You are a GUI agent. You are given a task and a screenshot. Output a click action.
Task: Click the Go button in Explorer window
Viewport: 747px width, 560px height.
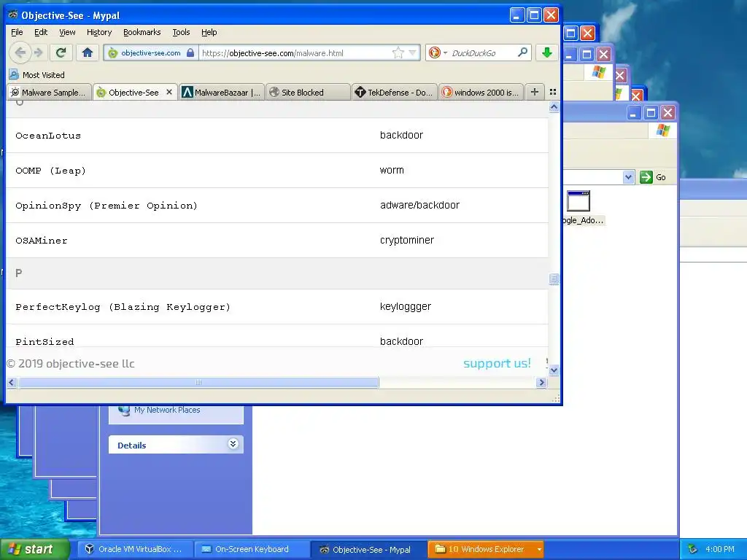click(654, 177)
